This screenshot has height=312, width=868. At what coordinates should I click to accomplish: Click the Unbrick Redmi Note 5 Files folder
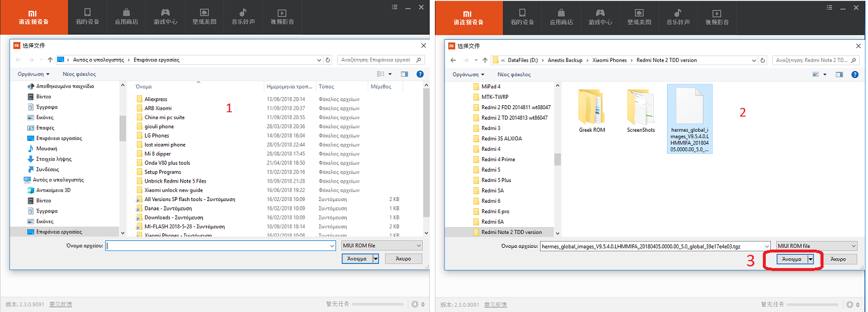coord(175,181)
